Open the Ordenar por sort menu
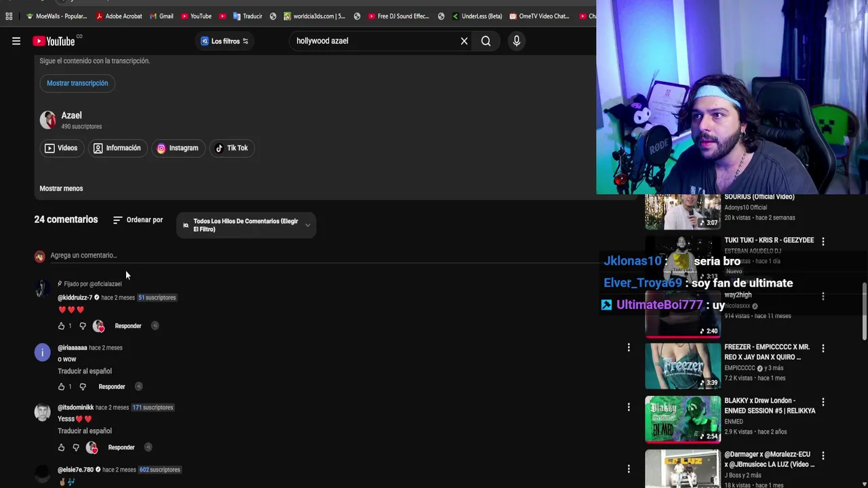This screenshot has height=488, width=868. (138, 220)
